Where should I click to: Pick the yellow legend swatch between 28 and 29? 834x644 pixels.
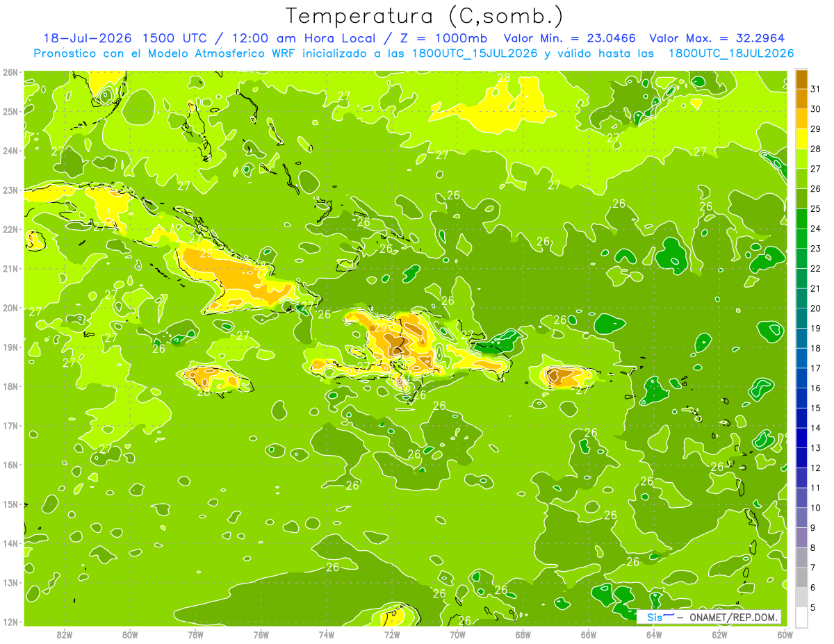pyautogui.click(x=801, y=138)
